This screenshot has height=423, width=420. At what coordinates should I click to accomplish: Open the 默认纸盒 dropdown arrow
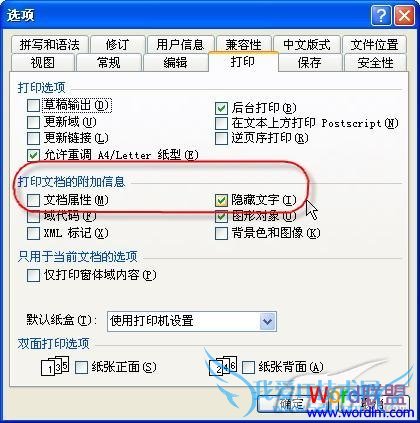coord(268,321)
